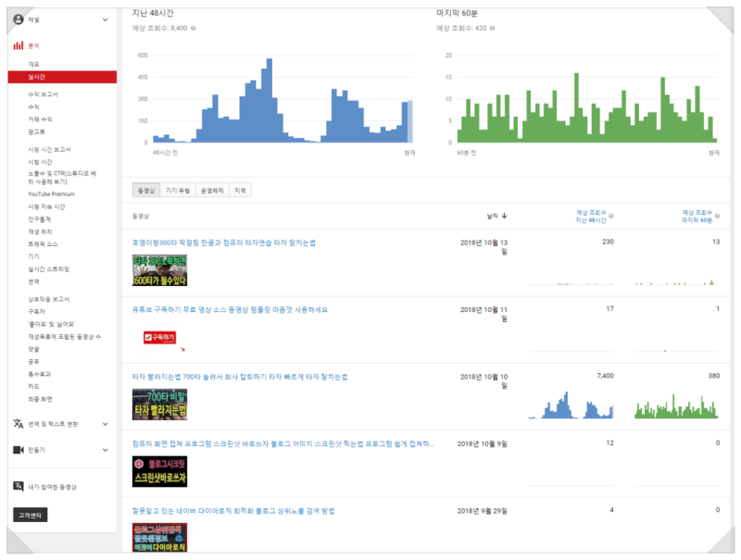This screenshot has width=741, height=560.
Task: Open 광고료 in the sidebar
Action: click(x=36, y=131)
